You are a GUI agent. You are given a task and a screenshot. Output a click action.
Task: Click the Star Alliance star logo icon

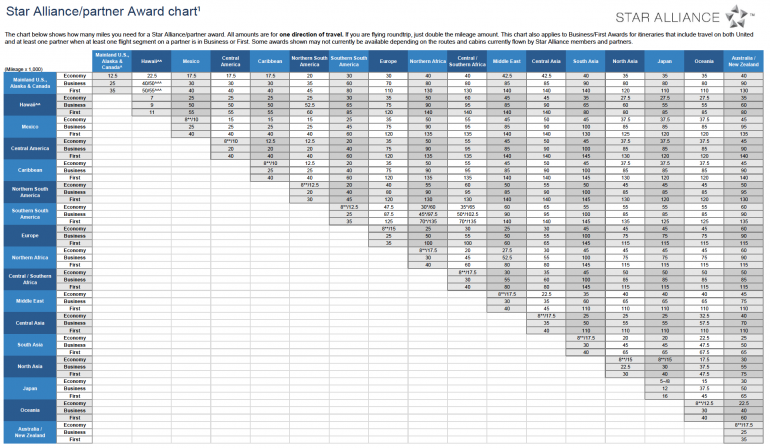(742, 15)
